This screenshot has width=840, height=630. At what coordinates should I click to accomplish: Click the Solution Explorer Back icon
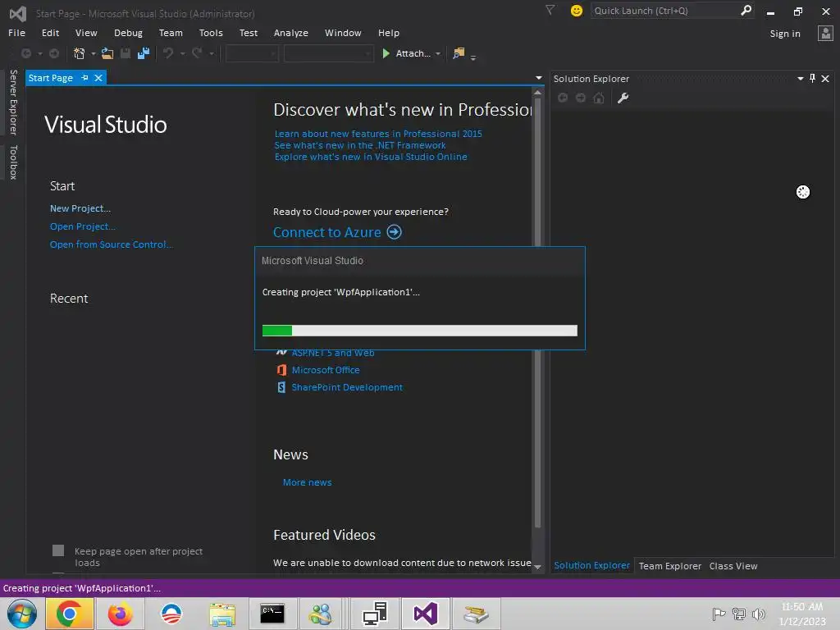pos(563,98)
